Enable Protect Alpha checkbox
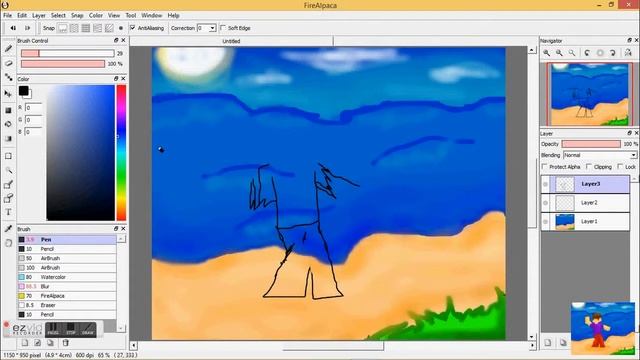 pyautogui.click(x=544, y=167)
